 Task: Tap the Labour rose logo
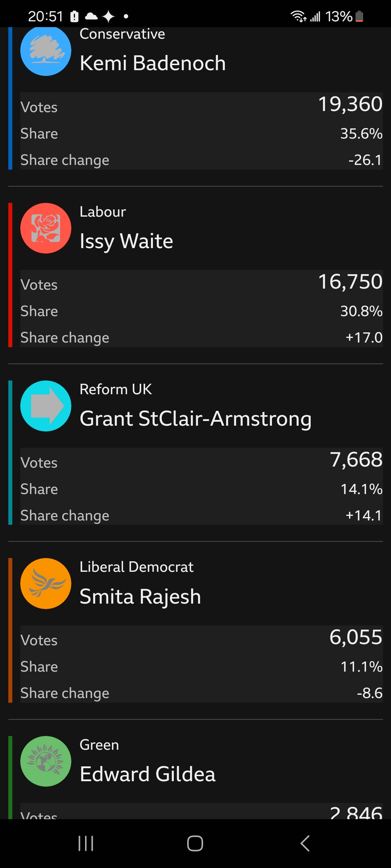[x=46, y=228]
